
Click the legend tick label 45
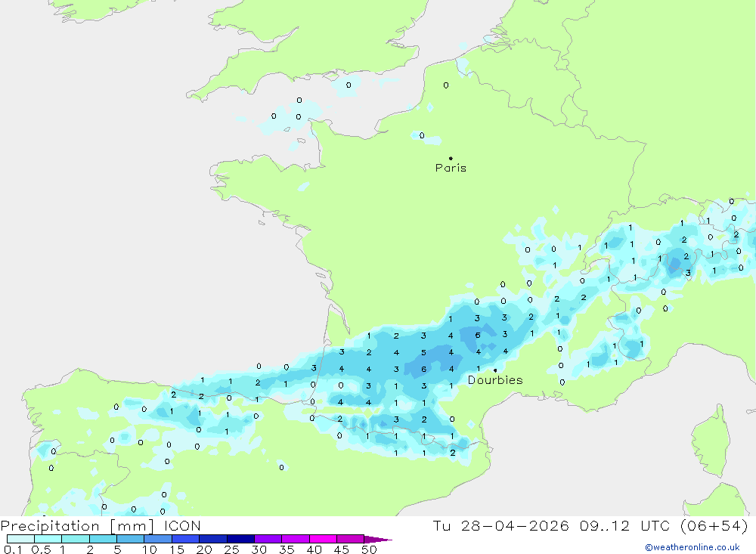342,549
